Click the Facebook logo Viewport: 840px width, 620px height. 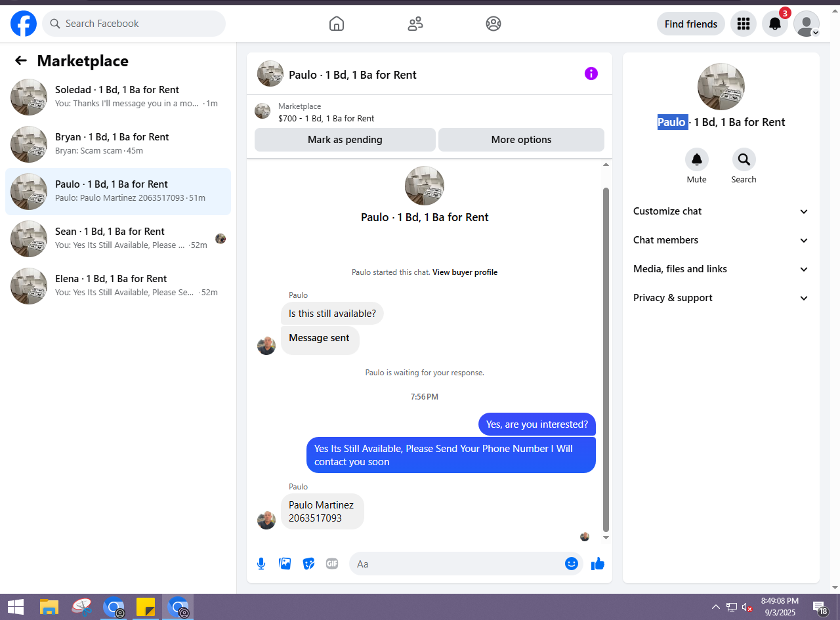(24, 24)
